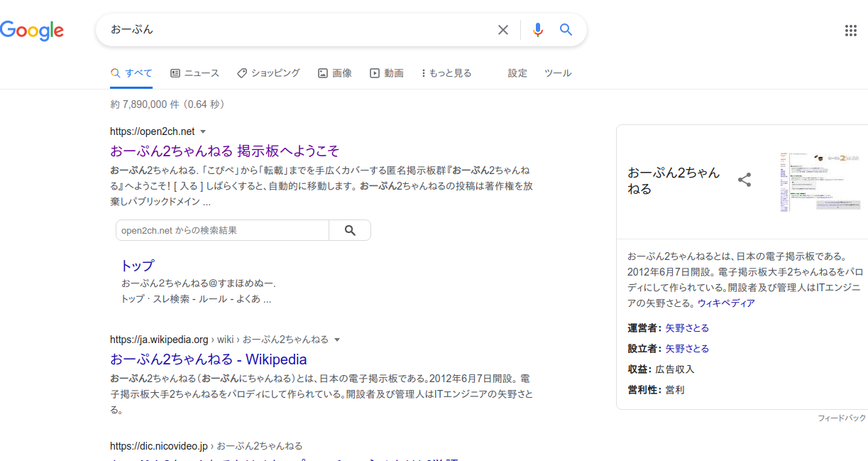This screenshot has width=868, height=461.
Task: Click the 営利性: 営利 row
Action: pos(656,390)
